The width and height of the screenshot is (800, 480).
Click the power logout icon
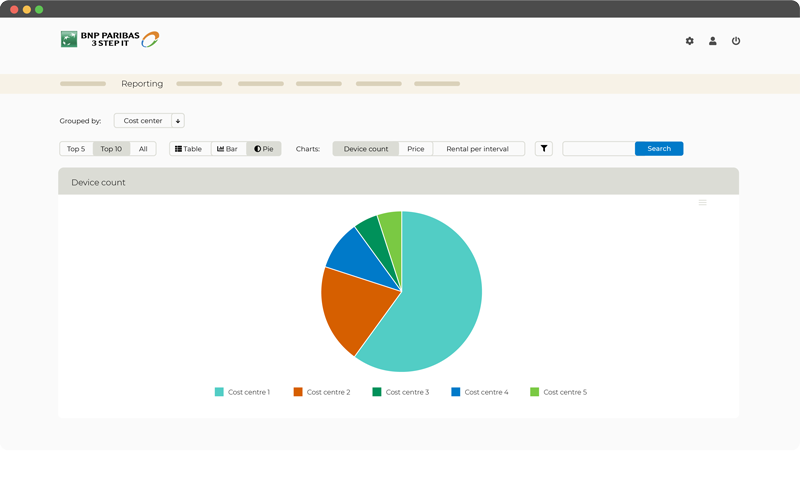click(736, 41)
